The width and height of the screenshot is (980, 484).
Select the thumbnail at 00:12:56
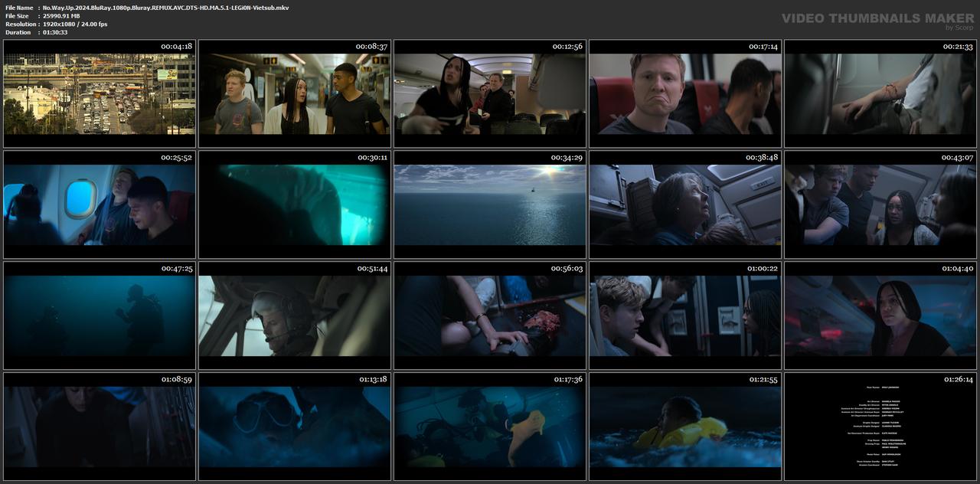pos(490,93)
